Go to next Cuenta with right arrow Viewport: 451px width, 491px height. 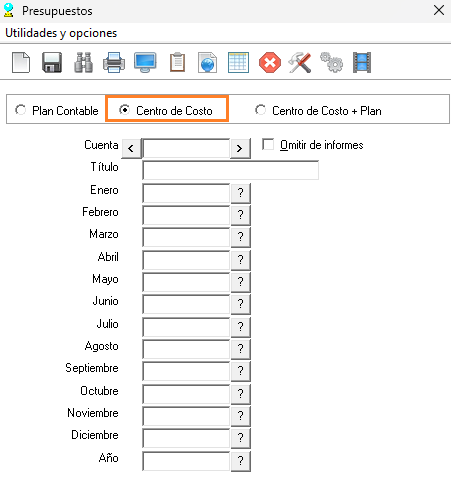[x=240, y=148]
